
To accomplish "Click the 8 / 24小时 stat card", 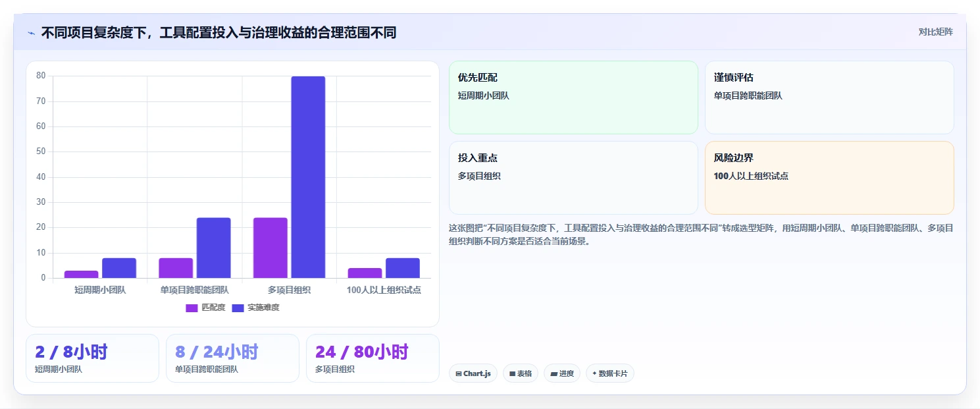I will pyautogui.click(x=232, y=358).
